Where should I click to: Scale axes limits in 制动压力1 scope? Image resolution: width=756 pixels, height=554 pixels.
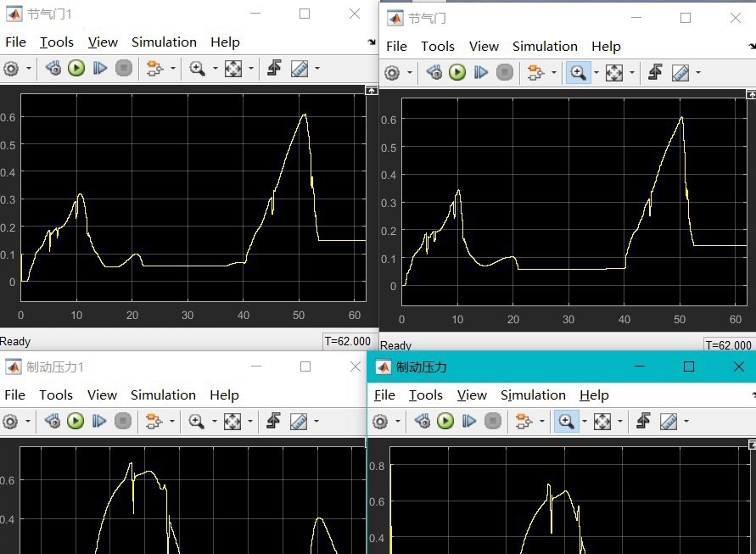[232, 422]
